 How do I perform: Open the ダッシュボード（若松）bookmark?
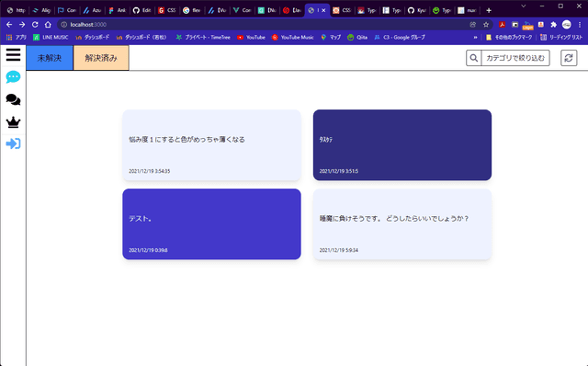tap(141, 37)
